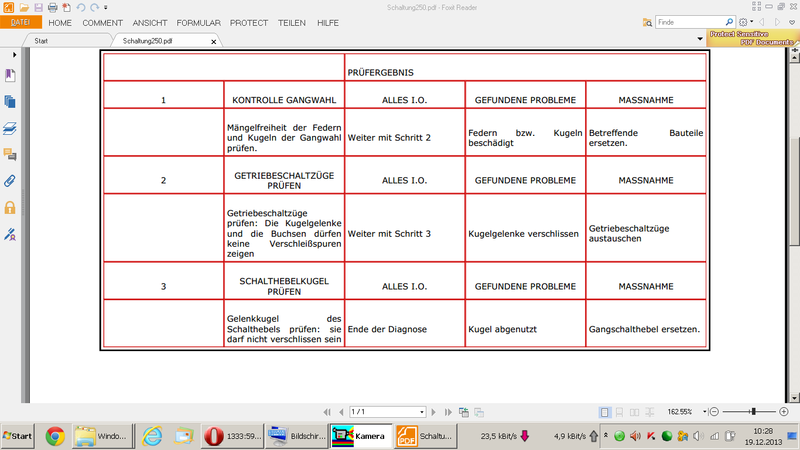Open the PROTECT ribbon tab
Viewport: 800px width, 450px height.
248,22
